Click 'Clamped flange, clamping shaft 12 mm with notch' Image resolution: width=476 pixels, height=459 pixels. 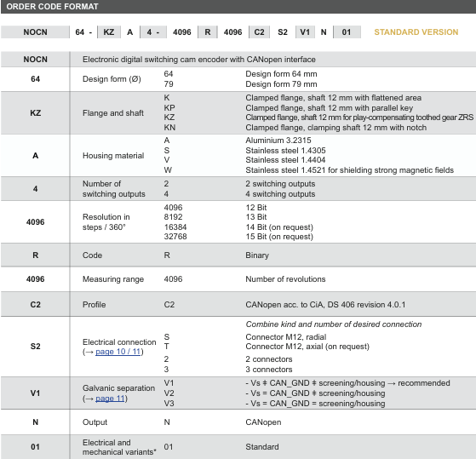pyautogui.click(x=336, y=128)
